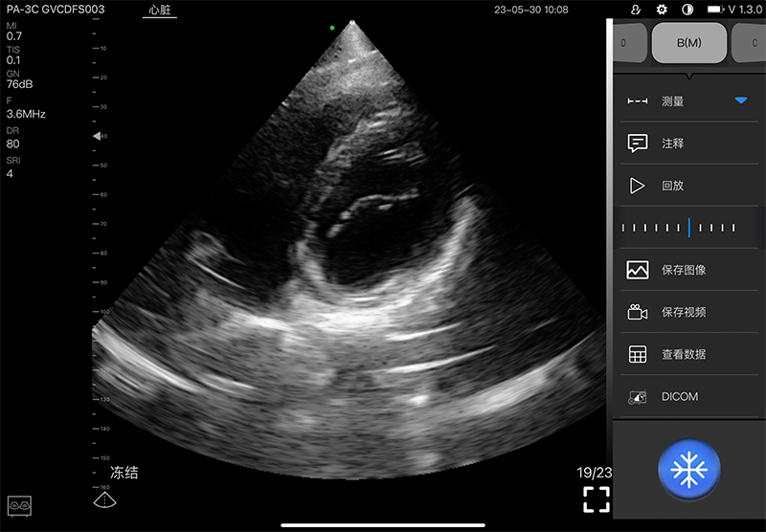Expand the 测量 blue dropdown arrow

(x=740, y=100)
